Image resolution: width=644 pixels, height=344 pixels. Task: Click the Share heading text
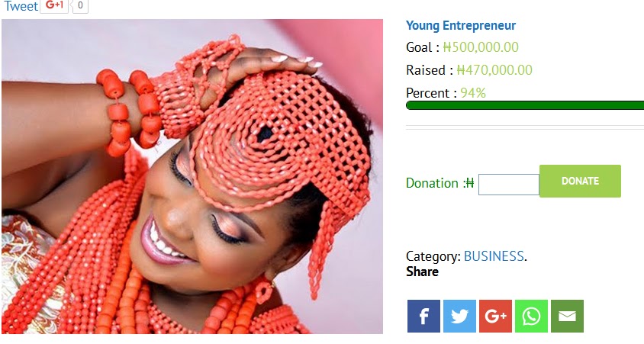422,272
